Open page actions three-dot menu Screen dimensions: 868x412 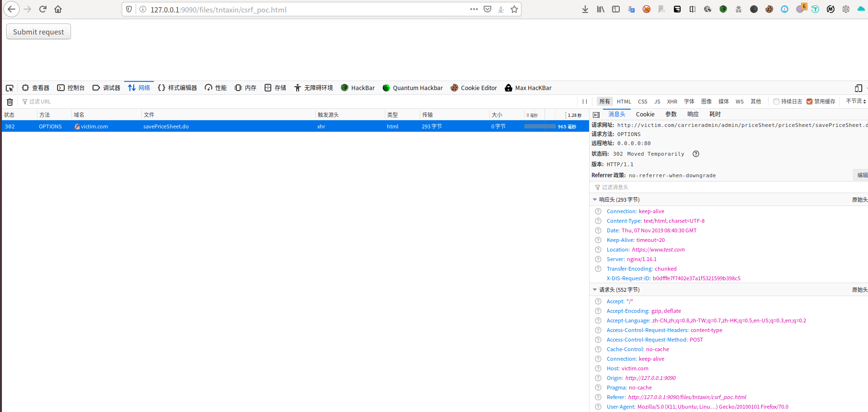tap(474, 9)
